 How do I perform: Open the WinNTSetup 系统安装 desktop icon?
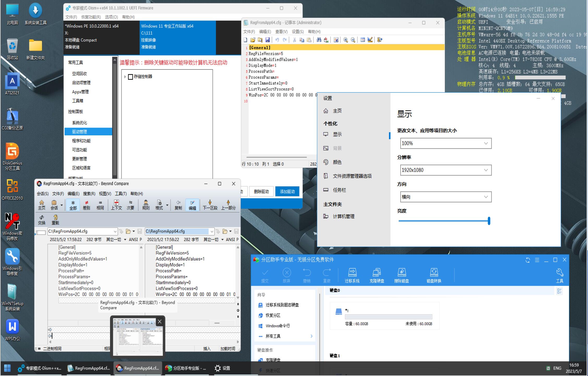12,297
